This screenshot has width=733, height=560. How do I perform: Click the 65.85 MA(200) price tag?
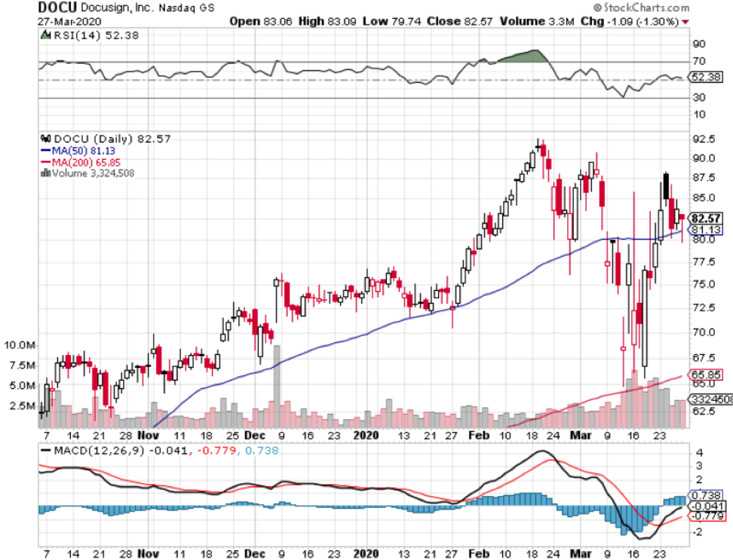[706, 375]
